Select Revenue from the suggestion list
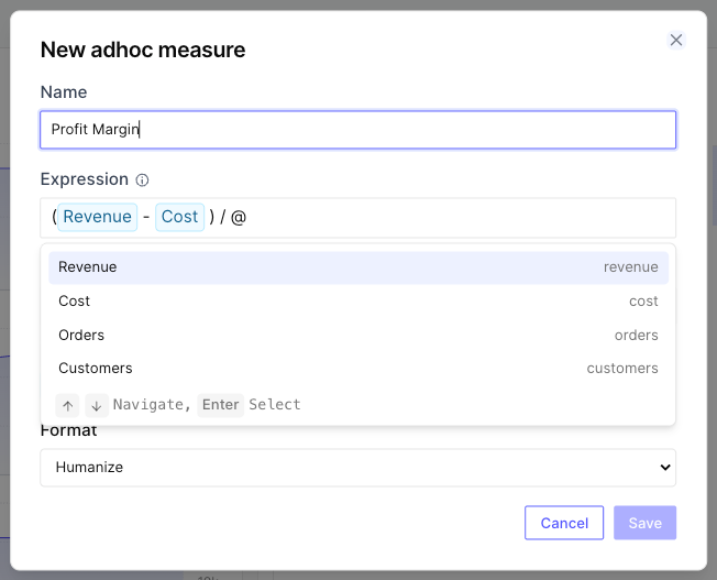The width and height of the screenshot is (717, 580). [x=358, y=268]
